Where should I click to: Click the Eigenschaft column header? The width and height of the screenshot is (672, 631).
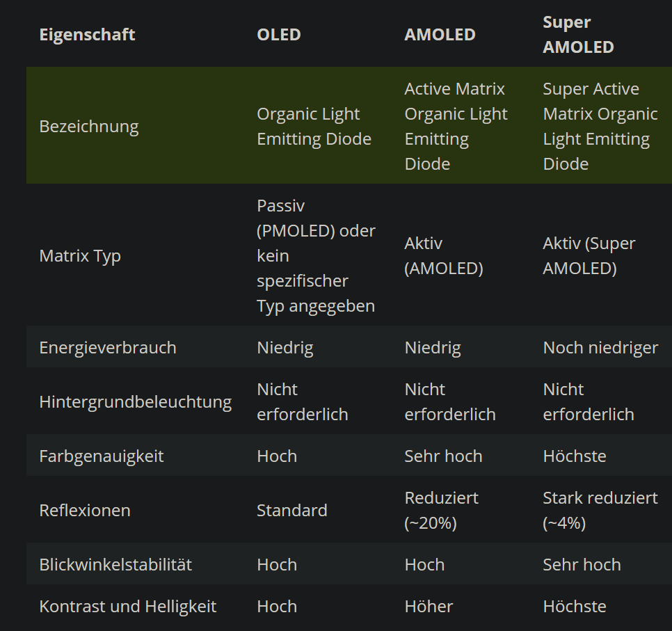click(x=87, y=34)
